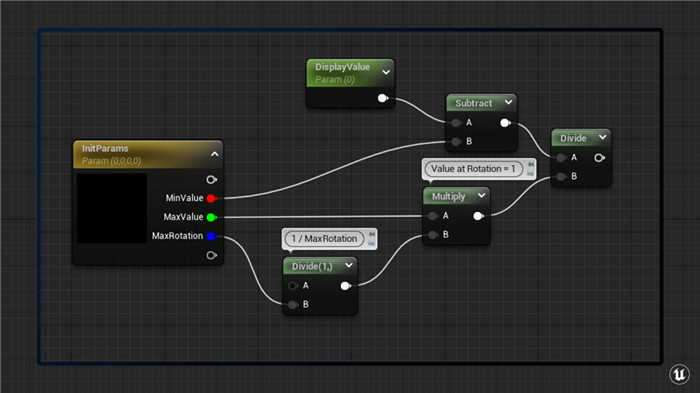Screen dimensions: 700x393
Task: Click the Divide node output pin
Action: pos(599,158)
